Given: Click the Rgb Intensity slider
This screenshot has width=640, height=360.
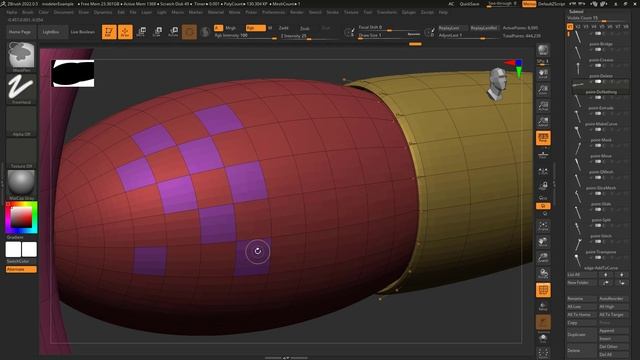Looking at the screenshot, I should tap(245, 36).
